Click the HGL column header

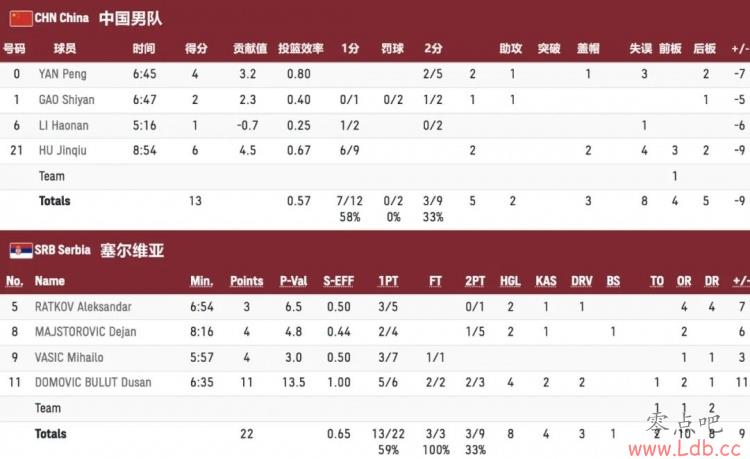pyautogui.click(x=510, y=281)
